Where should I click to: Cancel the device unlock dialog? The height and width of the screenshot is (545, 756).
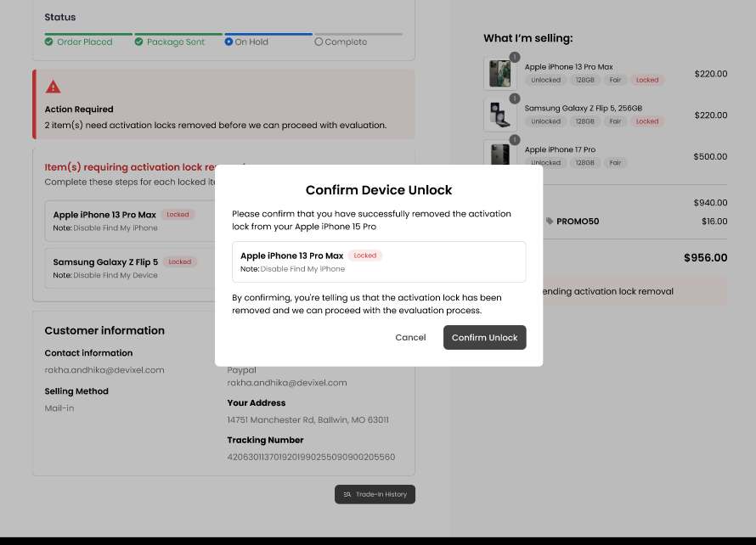[410, 337]
